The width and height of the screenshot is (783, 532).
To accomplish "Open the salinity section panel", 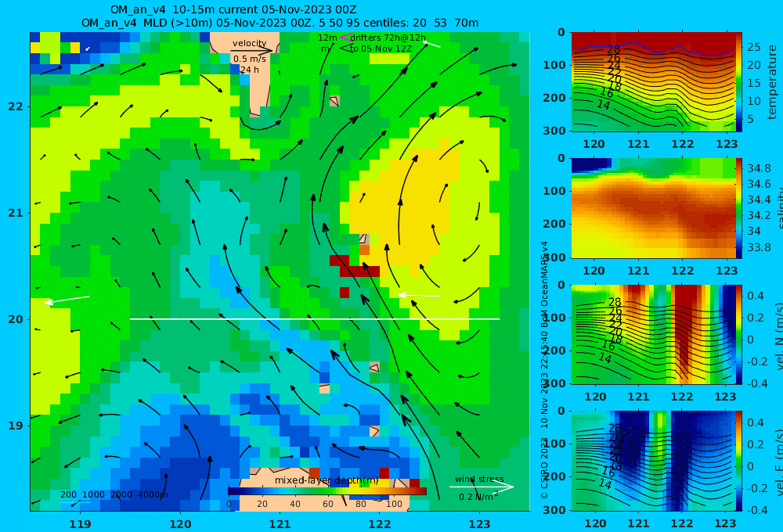I will click(653, 208).
